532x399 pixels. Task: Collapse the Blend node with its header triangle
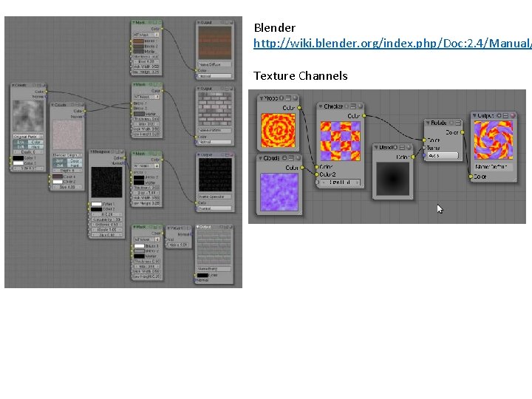376,148
